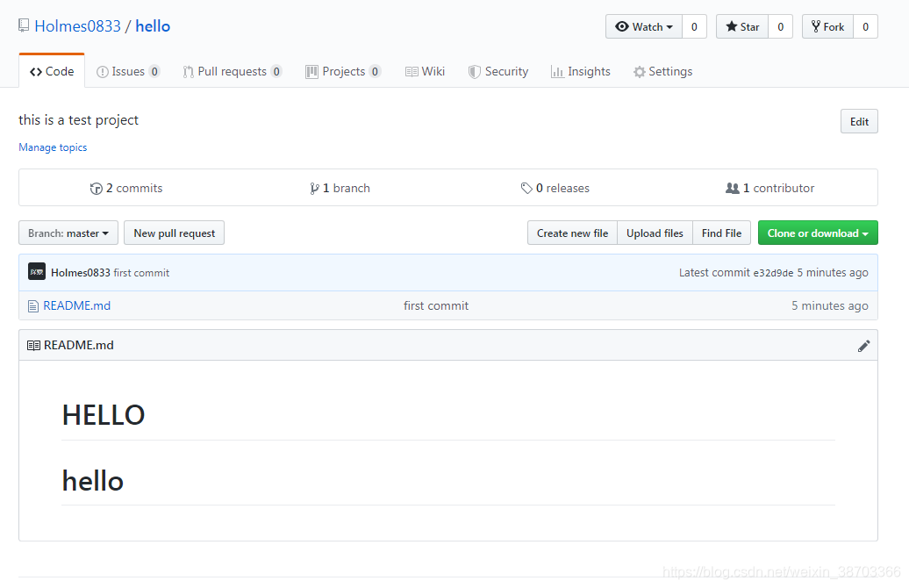The height and width of the screenshot is (588, 909).
Task: Open the stargazers count next to Star
Action: 780,26
